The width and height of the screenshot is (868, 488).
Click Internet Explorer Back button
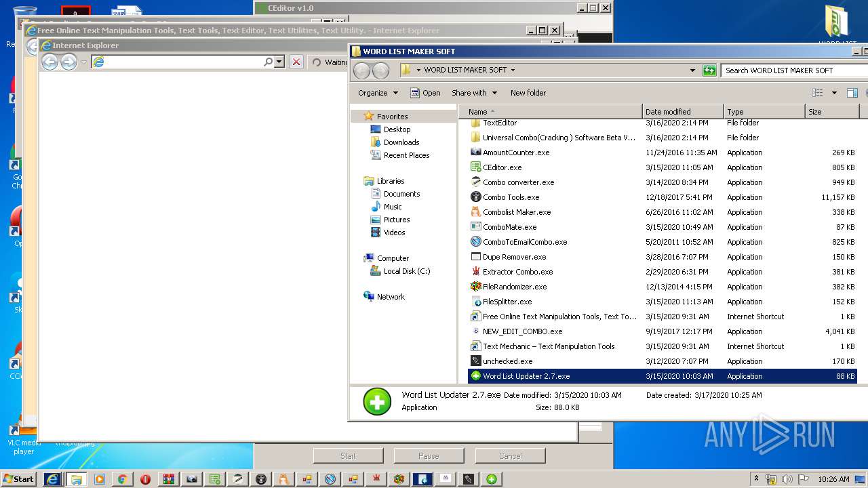tap(50, 62)
